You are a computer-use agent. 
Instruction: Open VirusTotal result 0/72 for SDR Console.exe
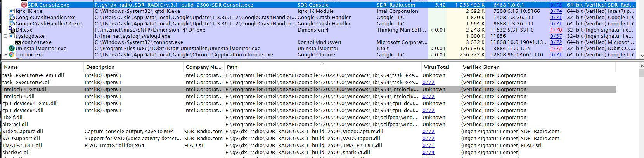556,5
